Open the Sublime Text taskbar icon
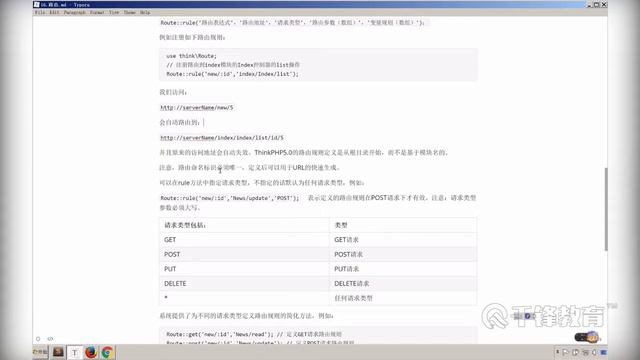Screen dimensions: 640x360 pyautogui.click(x=58, y=352)
